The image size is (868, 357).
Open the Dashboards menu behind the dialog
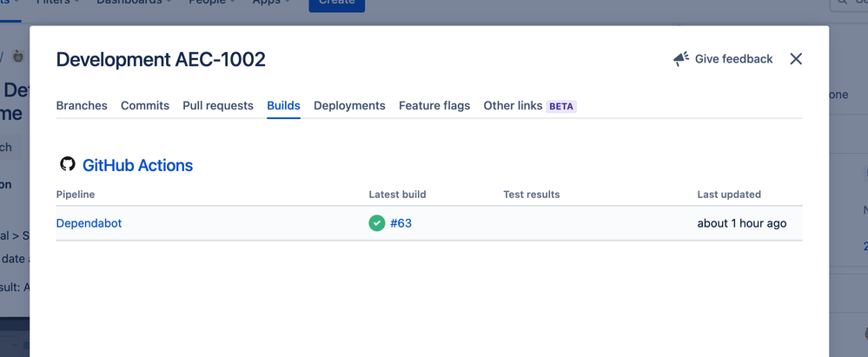click(134, 3)
